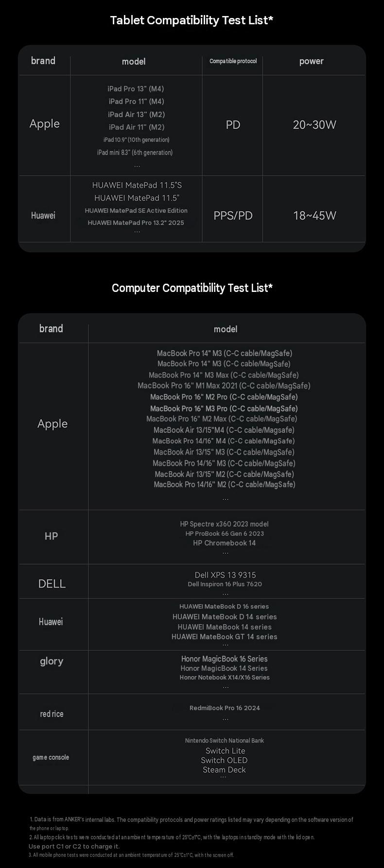Viewport: 384px width, 868px height.
Task: Select Honor MagicBook 16 Series entry
Action: pos(224,659)
